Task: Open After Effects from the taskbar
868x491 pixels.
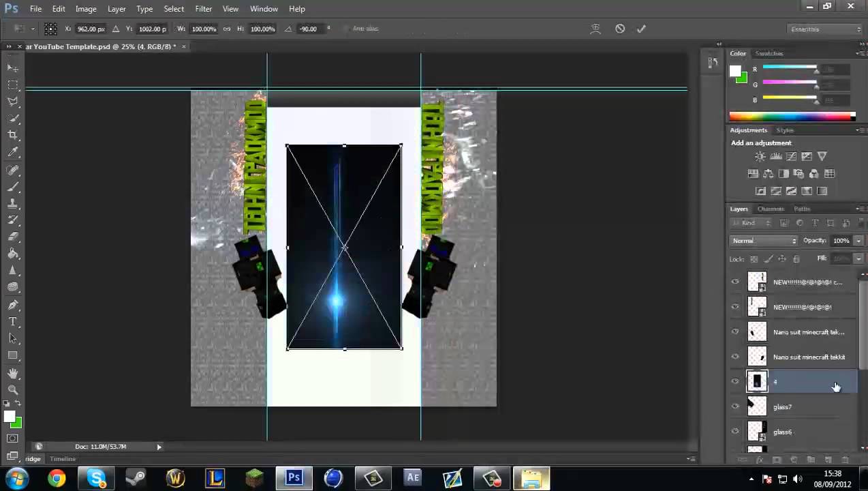Action: tap(413, 478)
